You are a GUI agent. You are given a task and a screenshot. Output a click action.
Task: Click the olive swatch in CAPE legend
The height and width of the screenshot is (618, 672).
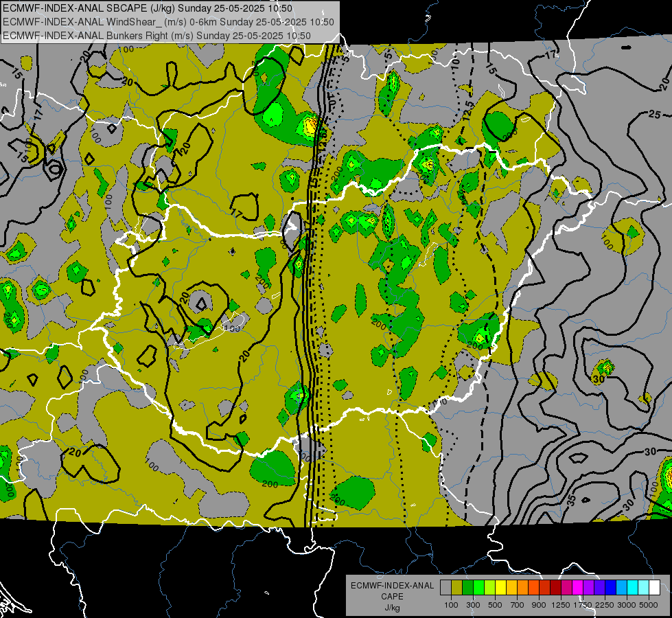tap(457, 588)
